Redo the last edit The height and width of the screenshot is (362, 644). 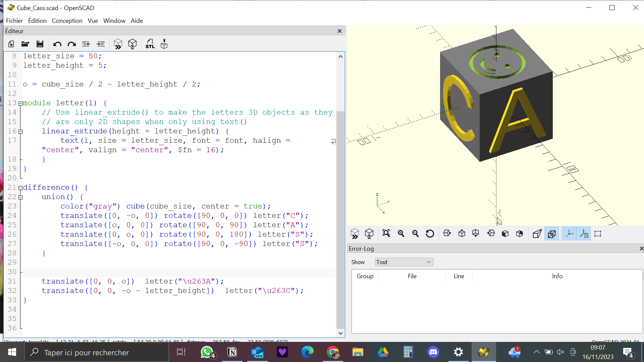tap(72, 44)
